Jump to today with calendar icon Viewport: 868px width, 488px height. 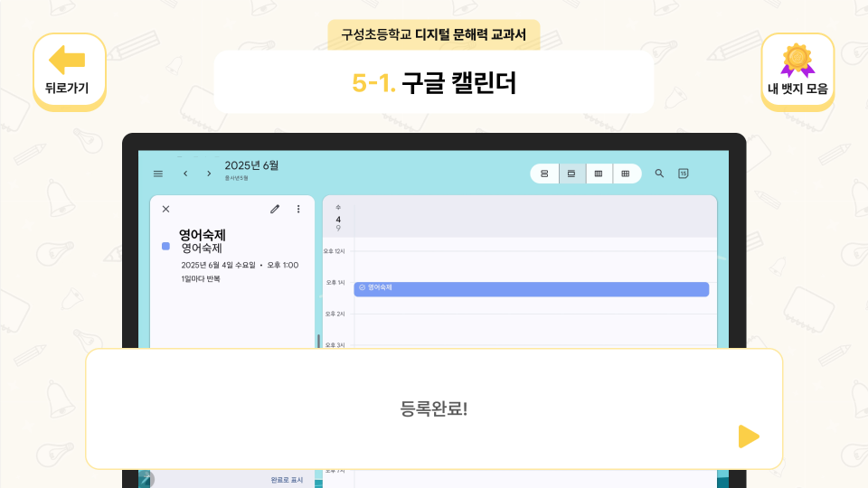point(684,174)
